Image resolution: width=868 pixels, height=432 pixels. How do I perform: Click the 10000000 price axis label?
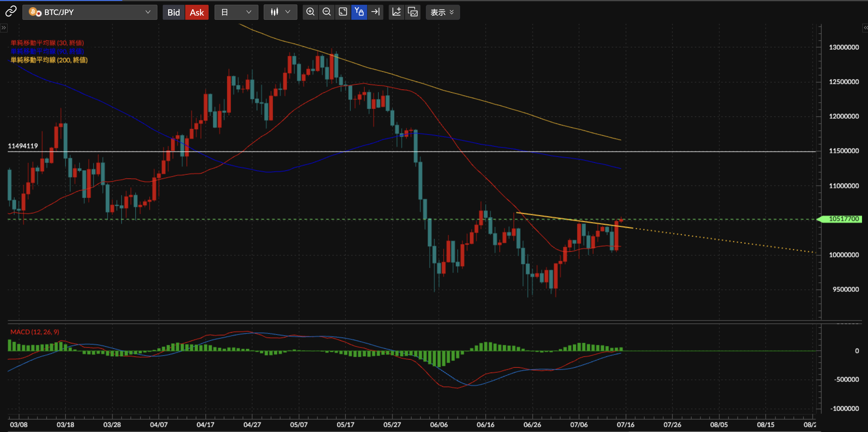pos(844,255)
